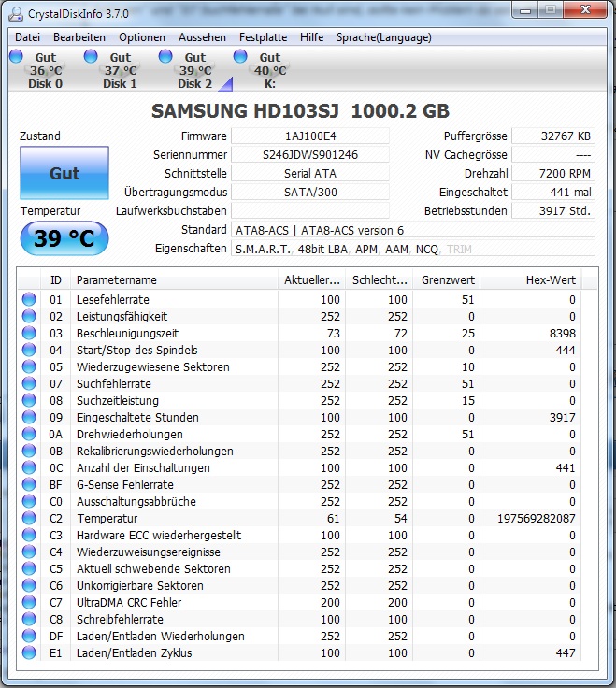616x688 pixels.
Task: Click the status orb for Beschleunigungszeit
Action: (29, 333)
